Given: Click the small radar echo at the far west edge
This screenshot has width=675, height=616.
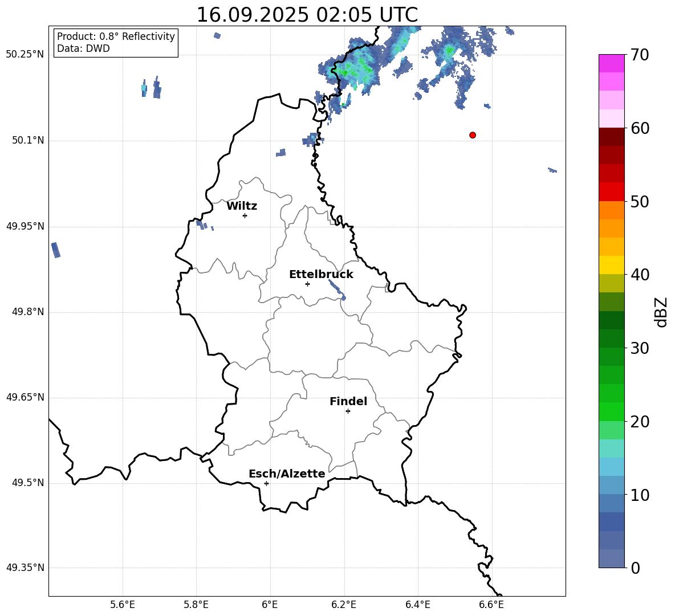Looking at the screenshot, I should [55, 250].
